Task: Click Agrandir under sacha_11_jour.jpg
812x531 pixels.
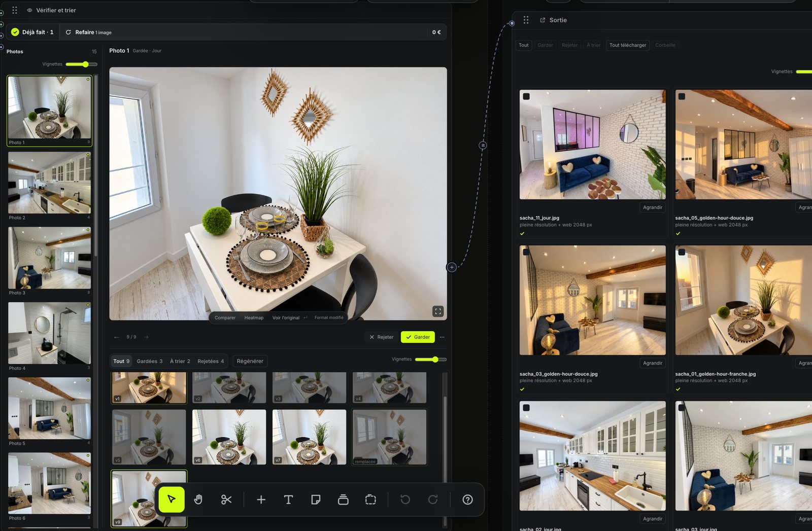Action: (653, 207)
